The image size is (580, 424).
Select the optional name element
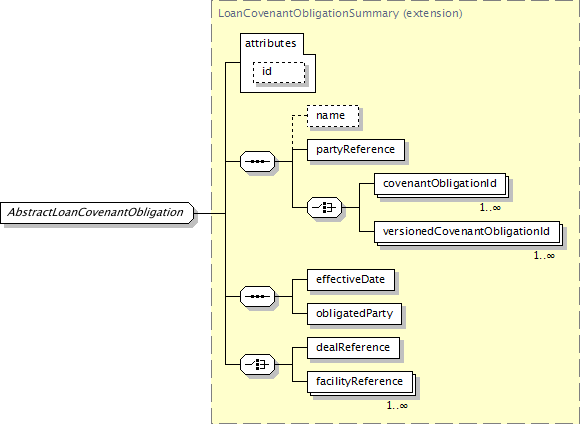(333, 116)
